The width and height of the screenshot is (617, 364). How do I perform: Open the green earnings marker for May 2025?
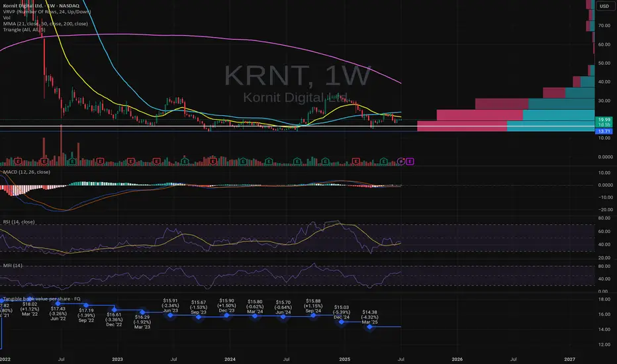[384, 161]
